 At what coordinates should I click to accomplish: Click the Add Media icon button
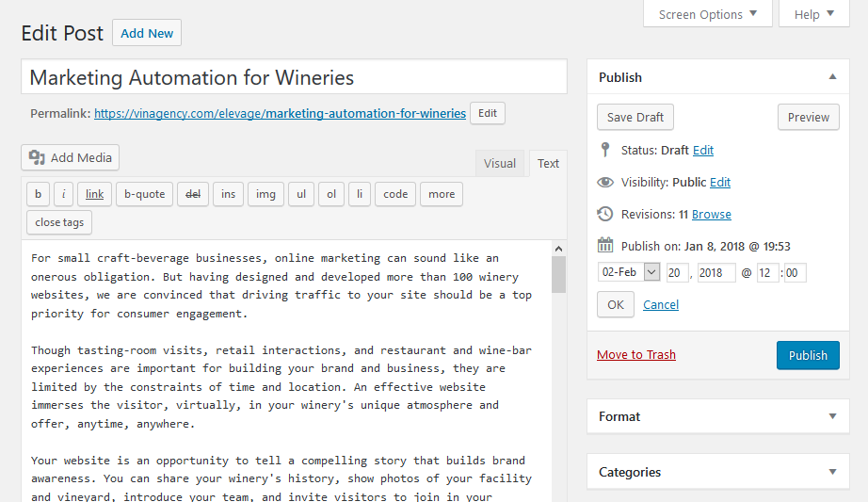[x=71, y=158]
